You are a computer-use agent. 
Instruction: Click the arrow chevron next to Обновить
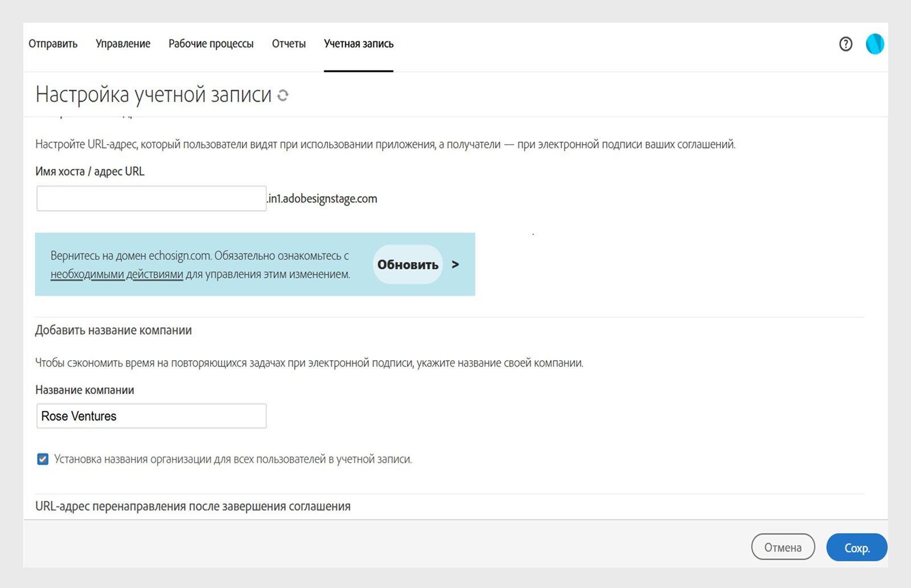point(455,264)
